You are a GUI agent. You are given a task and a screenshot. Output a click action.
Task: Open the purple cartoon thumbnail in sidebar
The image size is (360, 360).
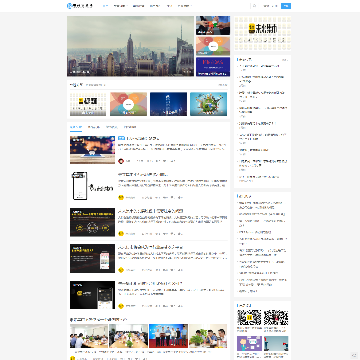point(249,343)
